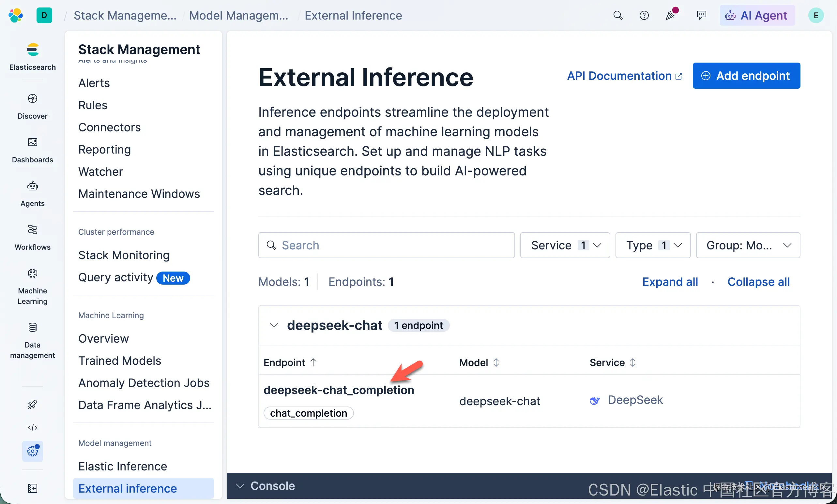Open Workflows from side nav

[x=33, y=238]
